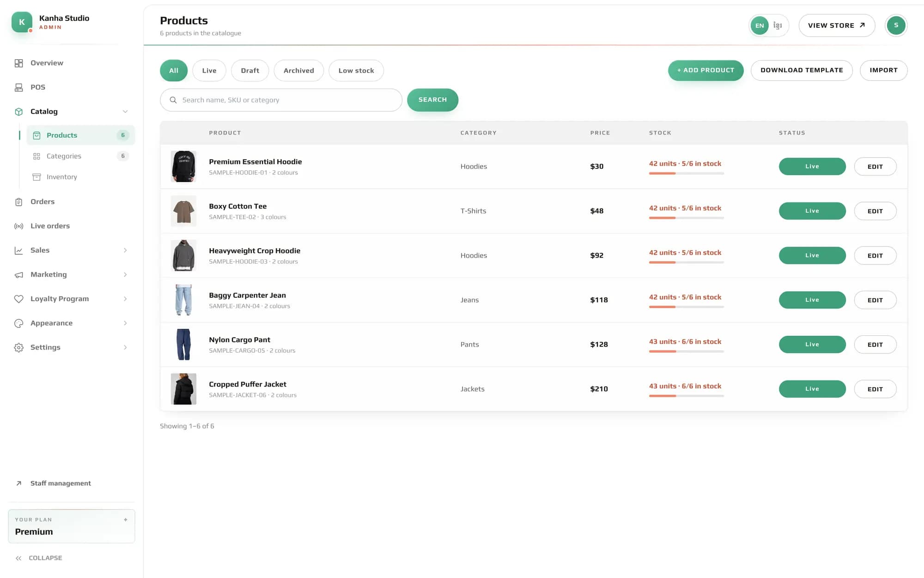Collapse the Catalog section chevron
This screenshot has height=578, width=924.
(125, 111)
